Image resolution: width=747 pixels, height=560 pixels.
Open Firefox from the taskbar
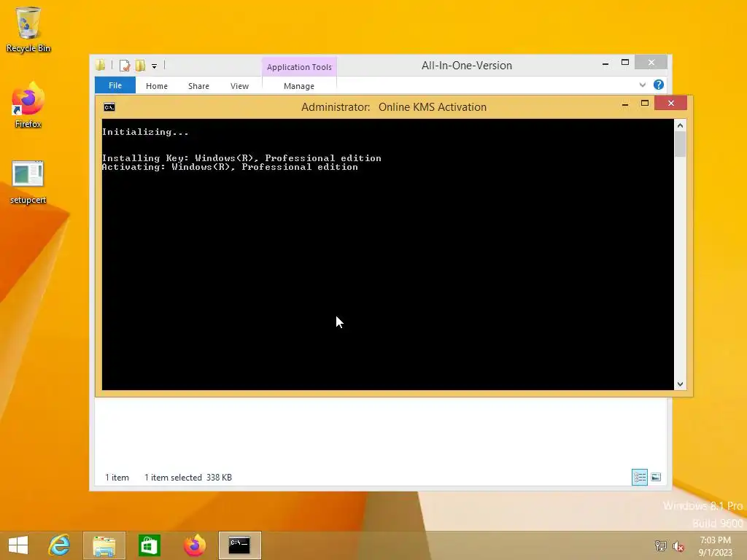coord(194,545)
